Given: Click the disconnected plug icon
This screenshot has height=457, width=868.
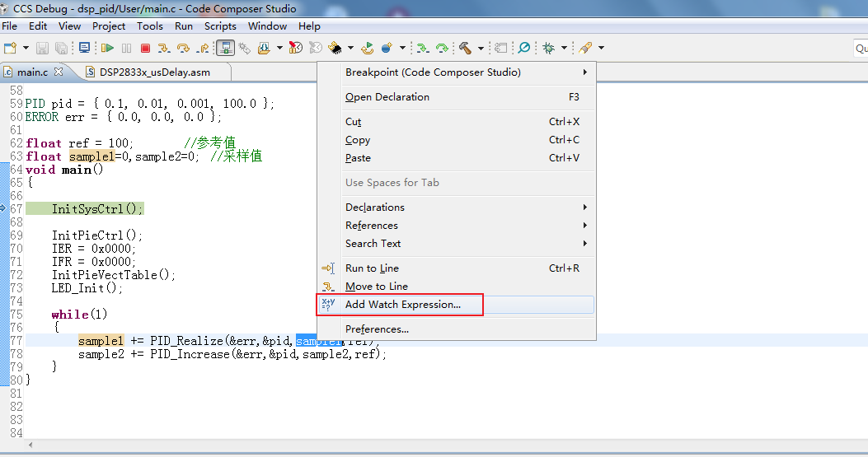Looking at the screenshot, I should [244, 48].
